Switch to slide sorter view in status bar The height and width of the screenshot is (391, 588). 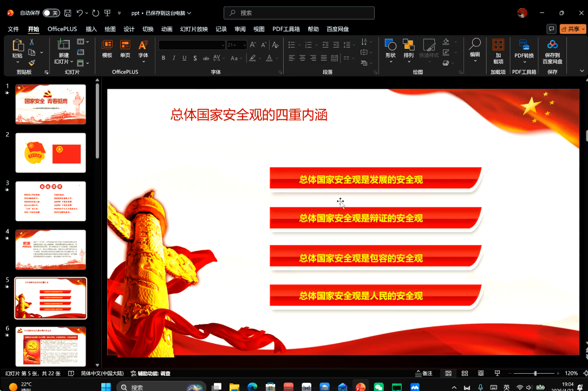[x=465, y=373]
